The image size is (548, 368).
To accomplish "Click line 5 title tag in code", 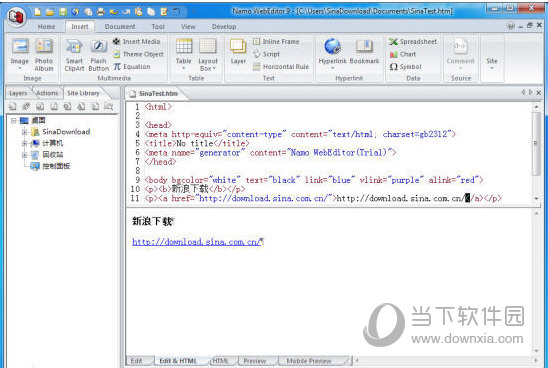I will pos(197,143).
